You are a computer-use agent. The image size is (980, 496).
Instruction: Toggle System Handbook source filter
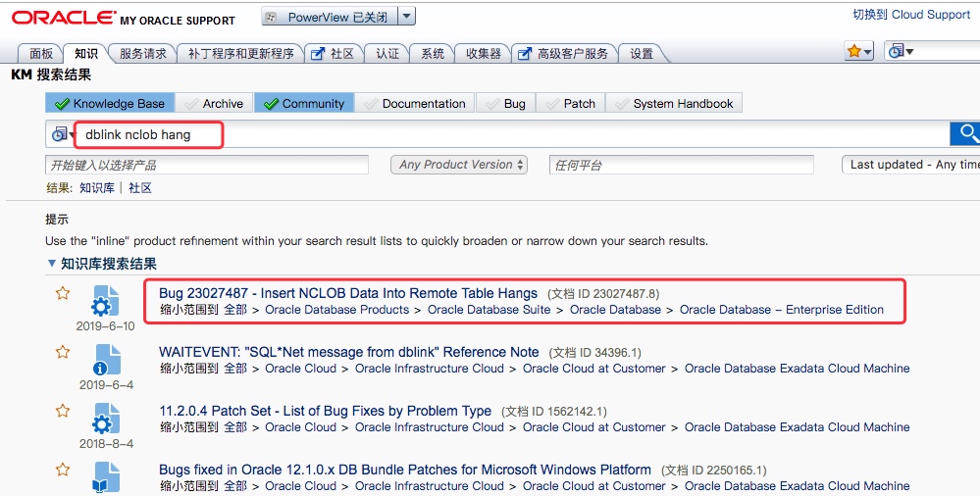[674, 104]
